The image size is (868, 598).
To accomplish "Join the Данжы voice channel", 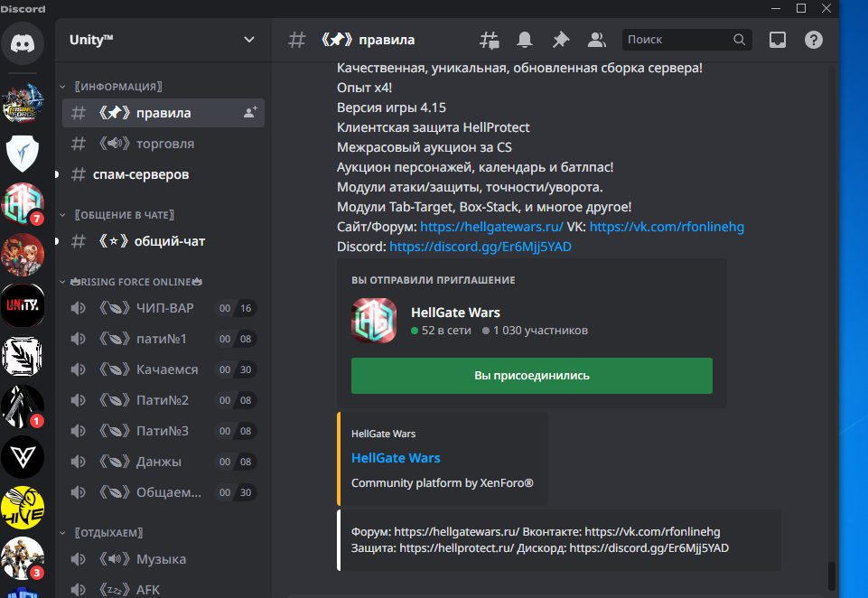I will (163, 462).
